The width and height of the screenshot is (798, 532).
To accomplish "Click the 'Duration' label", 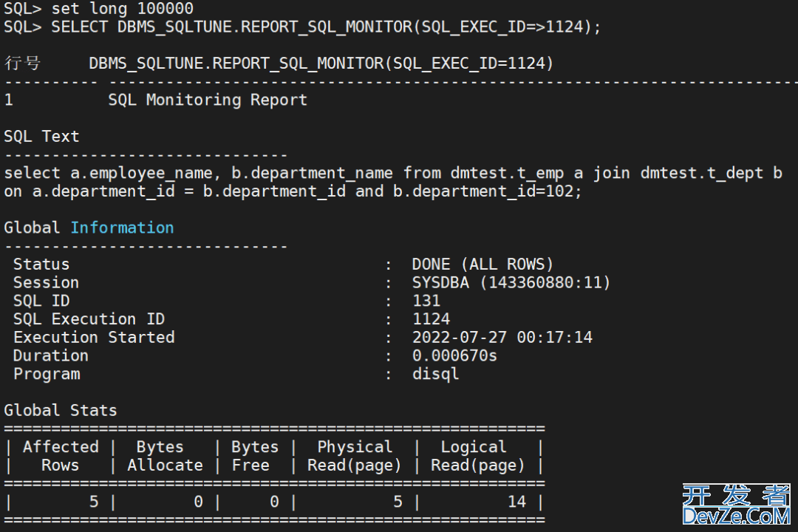I will [x=51, y=356].
